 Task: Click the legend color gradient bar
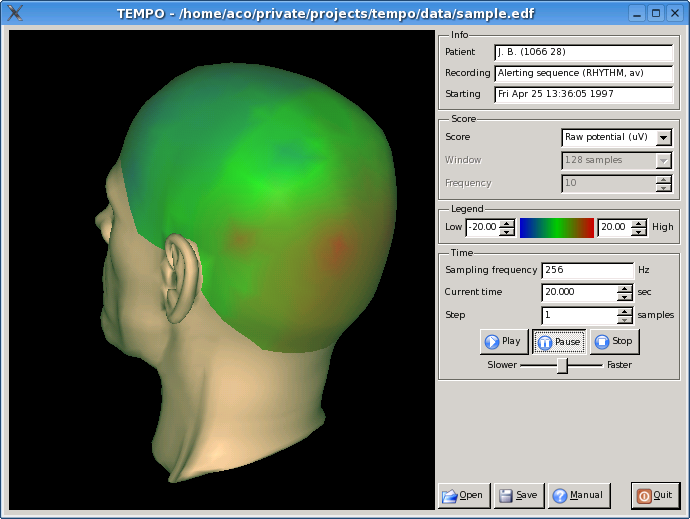click(x=556, y=227)
